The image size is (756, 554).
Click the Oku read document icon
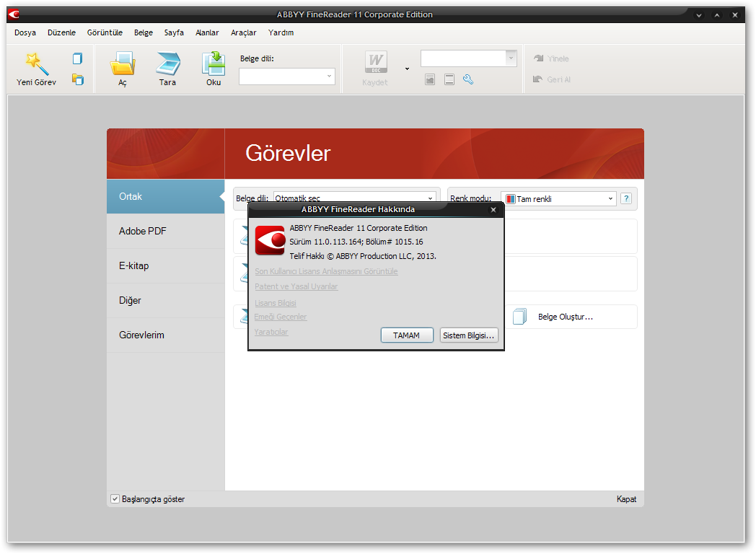pyautogui.click(x=214, y=63)
